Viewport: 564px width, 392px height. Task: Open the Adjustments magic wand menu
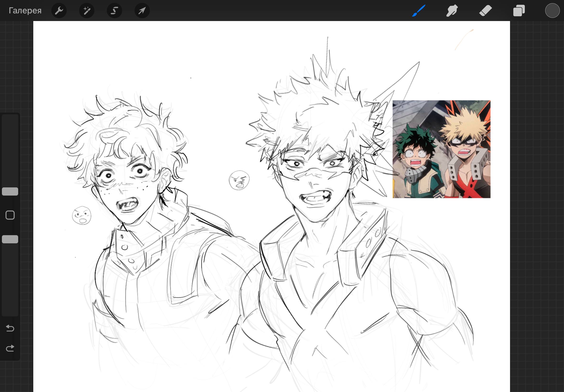(x=87, y=11)
